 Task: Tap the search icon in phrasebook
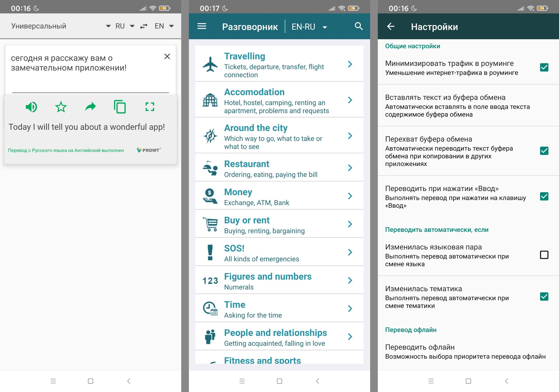click(x=359, y=26)
